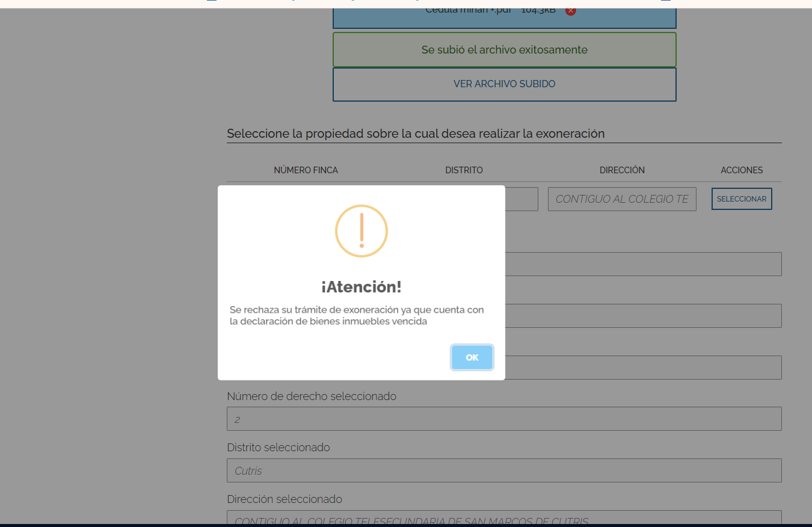
Task: Click the DIRECCIÓN column header
Action: pyautogui.click(x=622, y=170)
